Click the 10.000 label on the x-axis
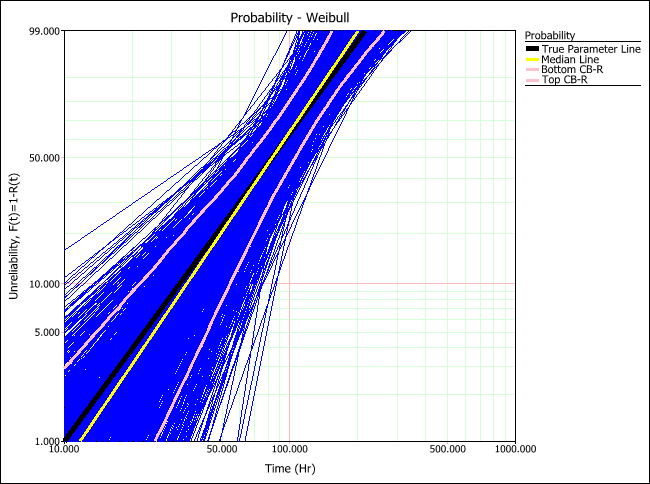The image size is (650, 484). tap(64, 451)
